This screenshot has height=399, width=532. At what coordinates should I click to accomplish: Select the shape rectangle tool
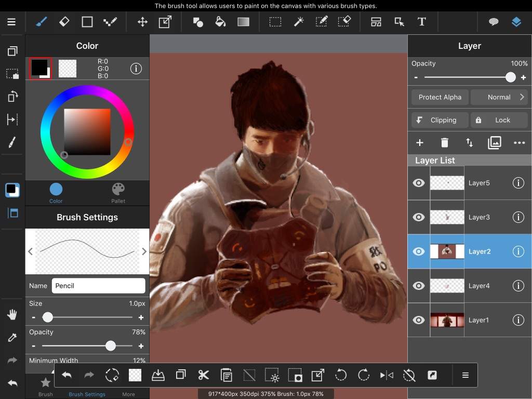point(87,22)
